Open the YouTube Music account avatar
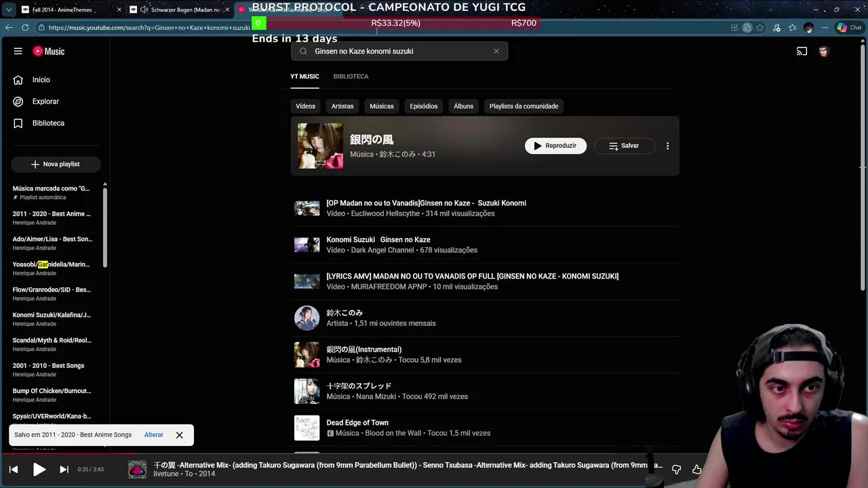The image size is (868, 488). click(824, 52)
